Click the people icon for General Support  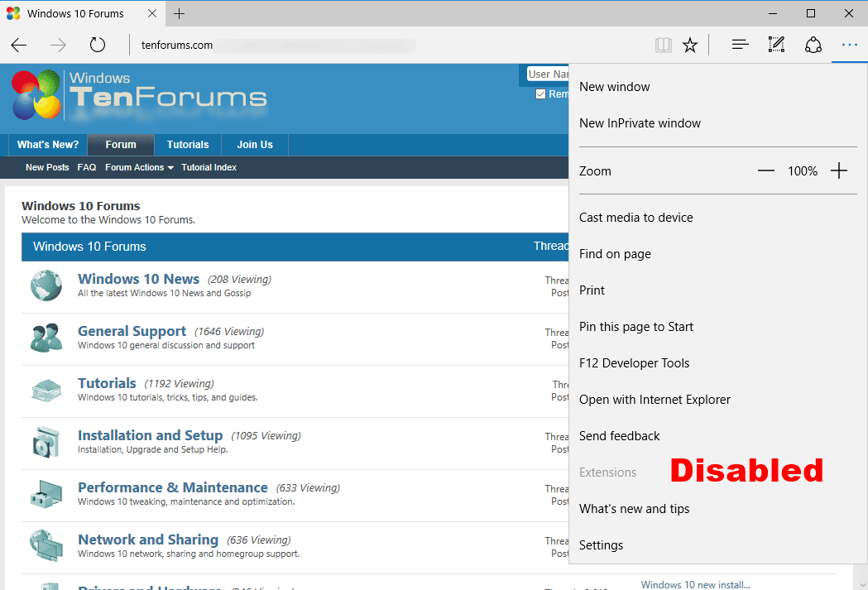[x=46, y=338]
